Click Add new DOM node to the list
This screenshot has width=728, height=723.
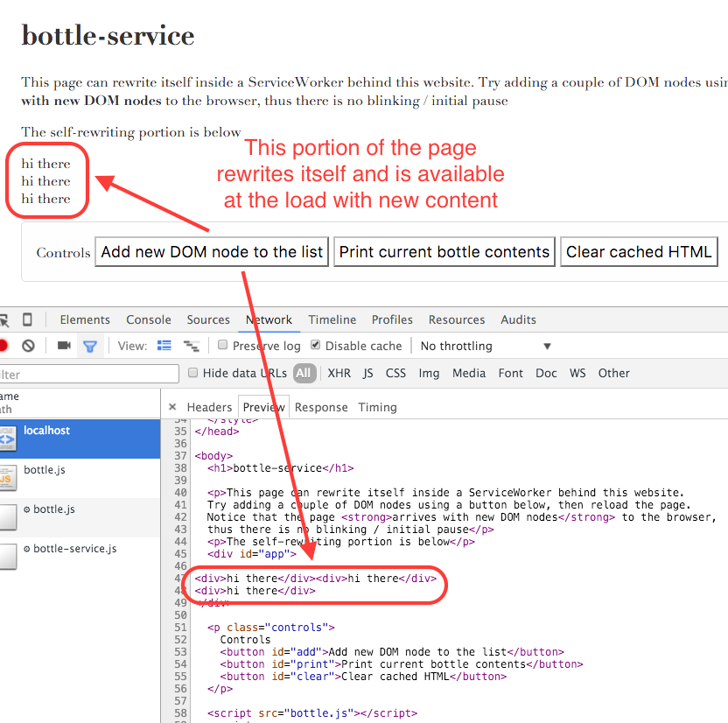212,252
